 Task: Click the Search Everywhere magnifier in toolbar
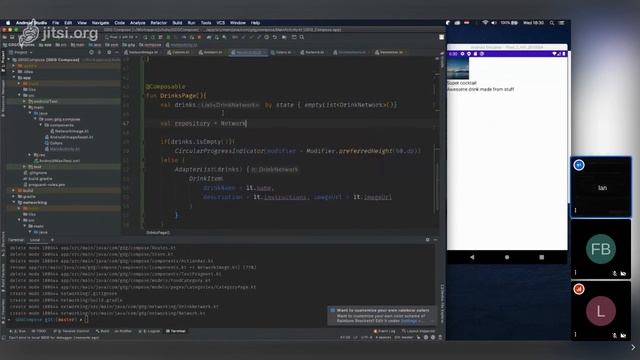click(x=302, y=37)
